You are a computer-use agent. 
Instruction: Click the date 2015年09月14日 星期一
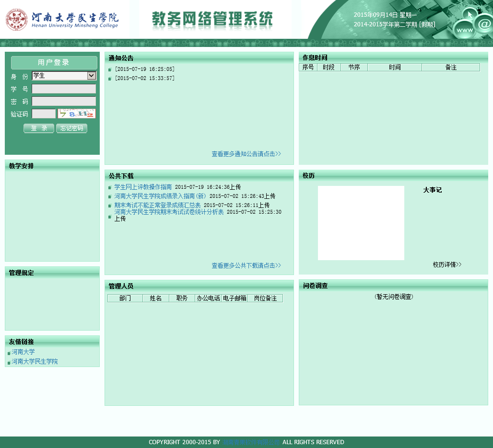[385, 15]
